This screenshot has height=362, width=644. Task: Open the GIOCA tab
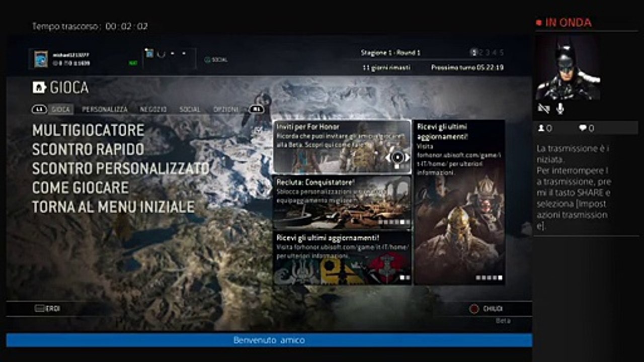pos(61,109)
